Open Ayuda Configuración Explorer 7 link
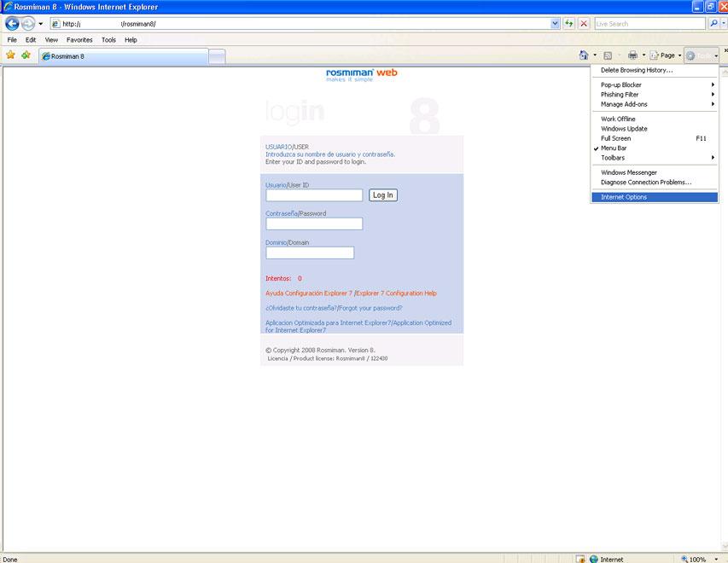Image resolution: width=728 pixels, height=563 pixels. 309,293
